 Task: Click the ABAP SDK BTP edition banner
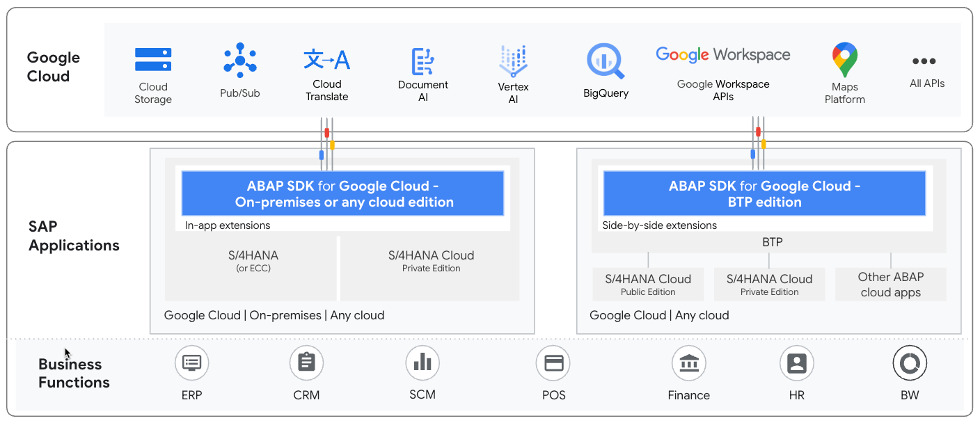click(x=764, y=194)
